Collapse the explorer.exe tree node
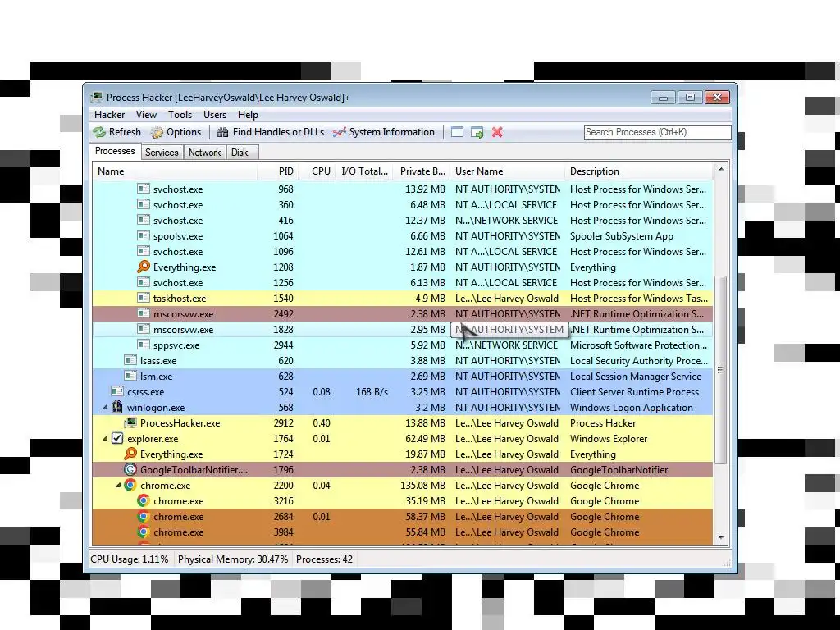 click(106, 439)
